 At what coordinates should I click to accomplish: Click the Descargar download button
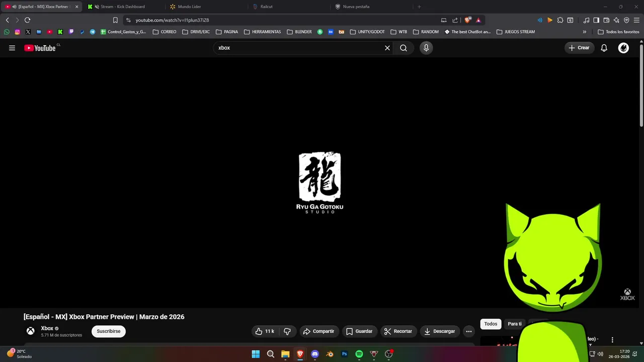coord(440,331)
